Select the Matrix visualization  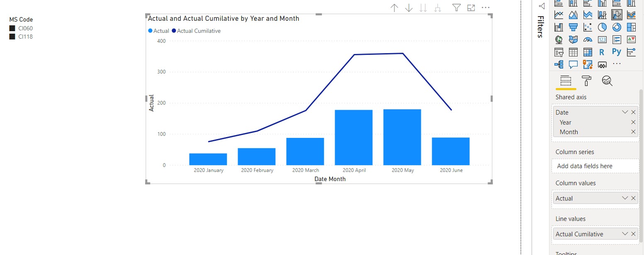coord(588,52)
